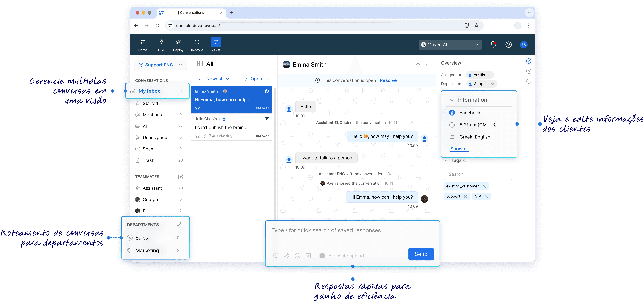Screen dimensions: 644x301
Task: Toggle the star on the conversation header
Action: tap(418, 64)
